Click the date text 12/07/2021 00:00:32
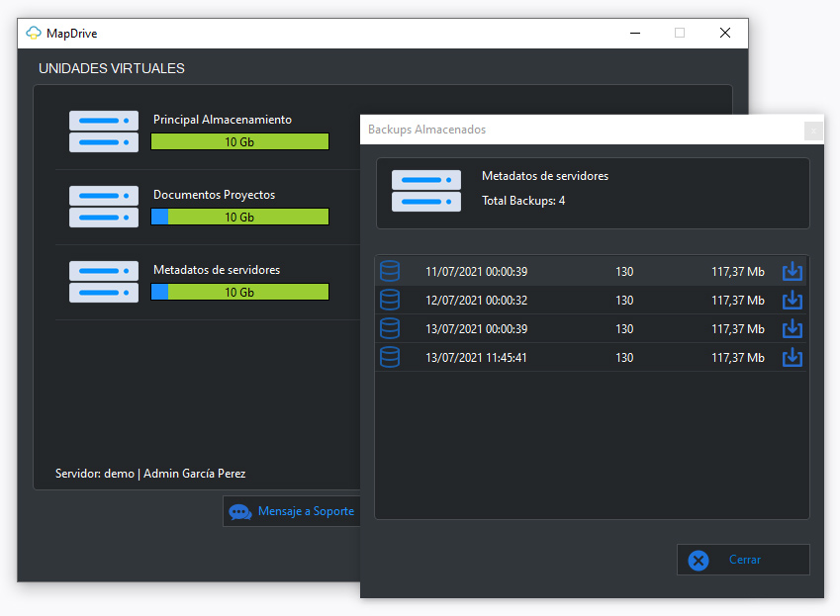840x616 pixels. tap(476, 301)
